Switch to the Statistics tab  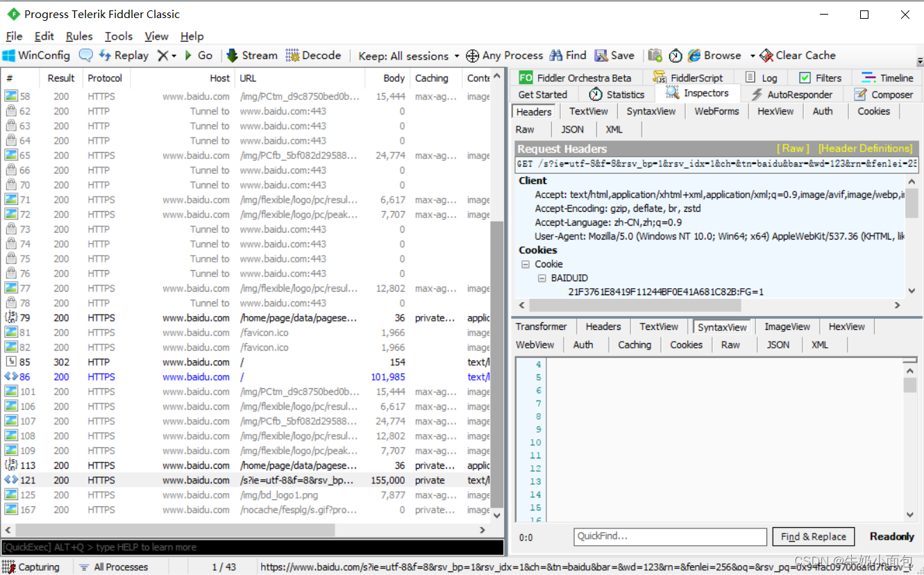[x=616, y=94]
